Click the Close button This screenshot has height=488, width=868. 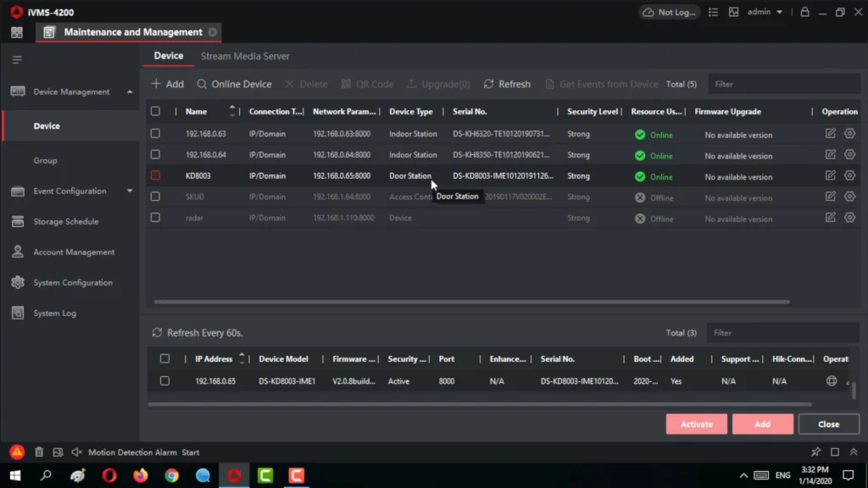[x=829, y=424]
